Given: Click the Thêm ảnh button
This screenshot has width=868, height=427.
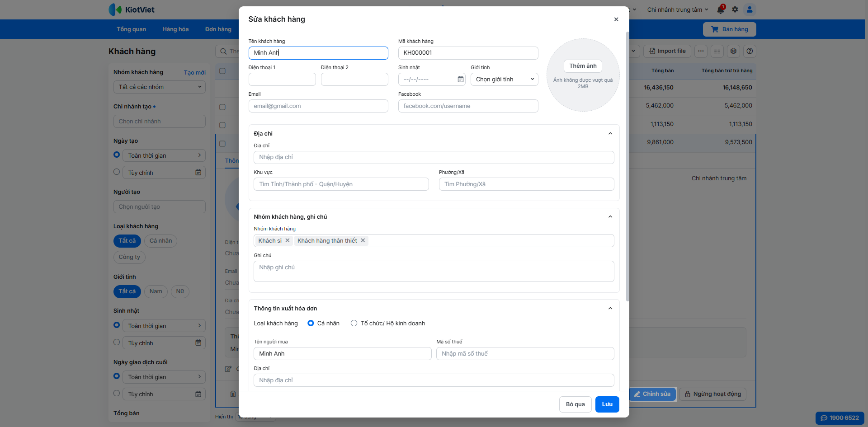Looking at the screenshot, I should click(x=583, y=66).
